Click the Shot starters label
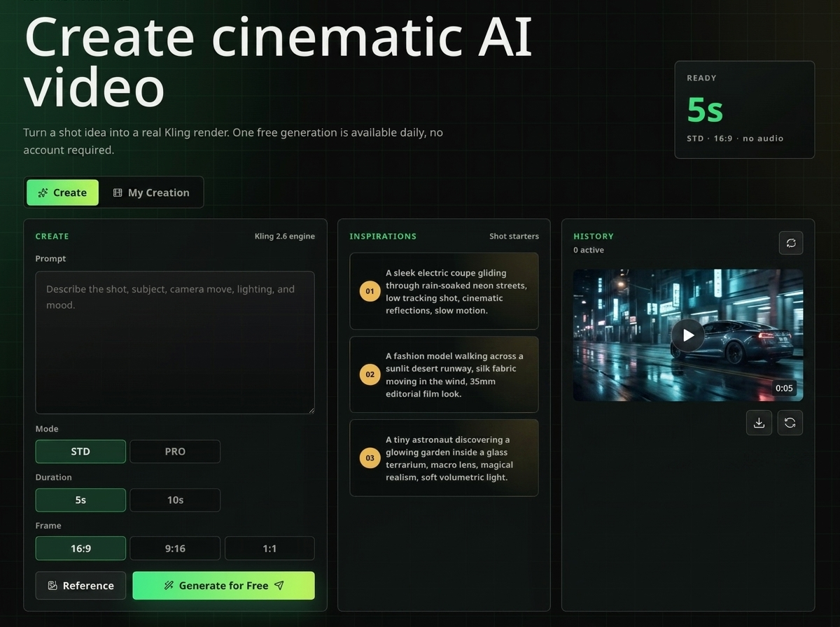The height and width of the screenshot is (627, 840). point(514,237)
